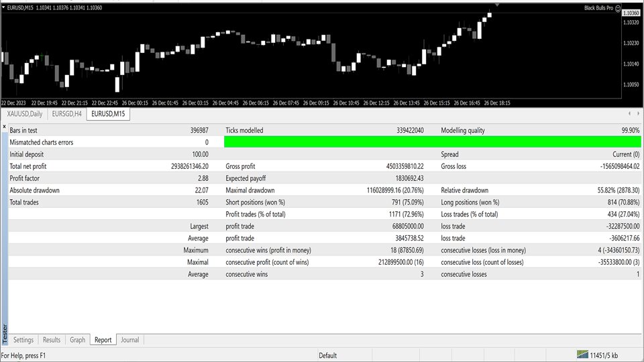Open the Journal tab in the Tester

tap(129, 340)
